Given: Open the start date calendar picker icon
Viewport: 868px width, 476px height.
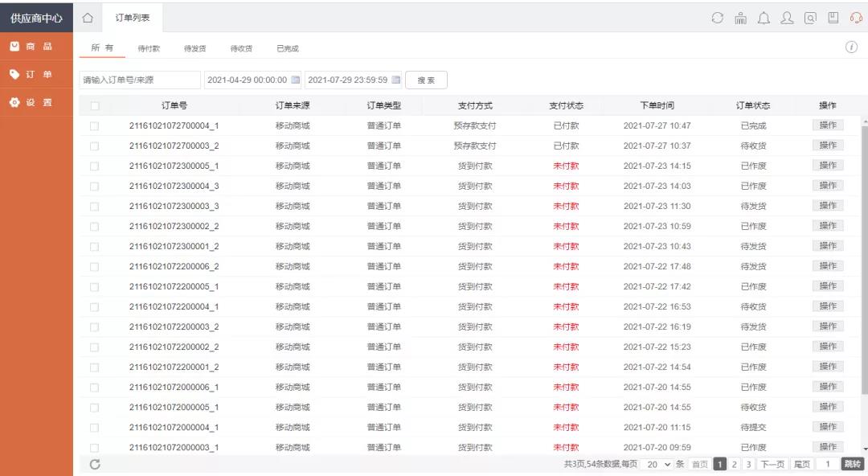Looking at the screenshot, I should (x=295, y=80).
